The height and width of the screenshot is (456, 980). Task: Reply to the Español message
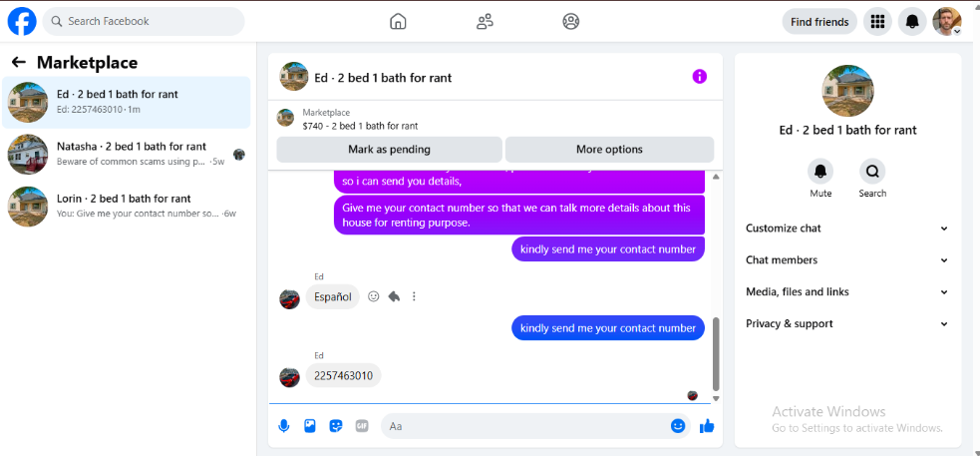(394, 296)
